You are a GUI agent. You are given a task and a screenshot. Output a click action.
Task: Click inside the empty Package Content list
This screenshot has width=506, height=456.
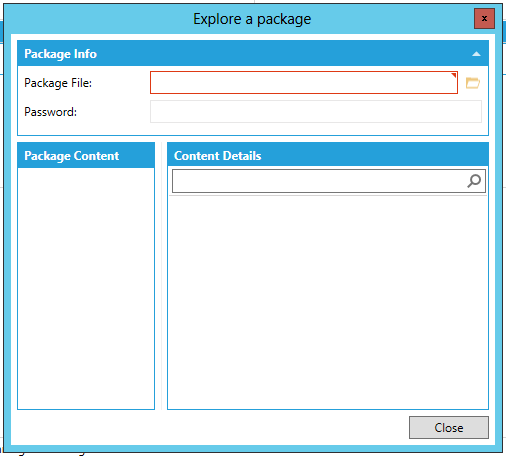click(x=86, y=288)
